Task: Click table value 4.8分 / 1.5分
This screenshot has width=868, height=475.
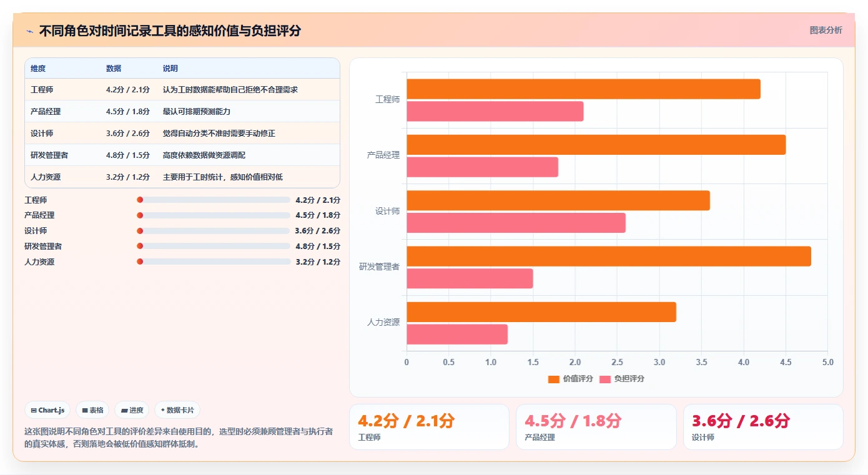Action: click(x=128, y=155)
